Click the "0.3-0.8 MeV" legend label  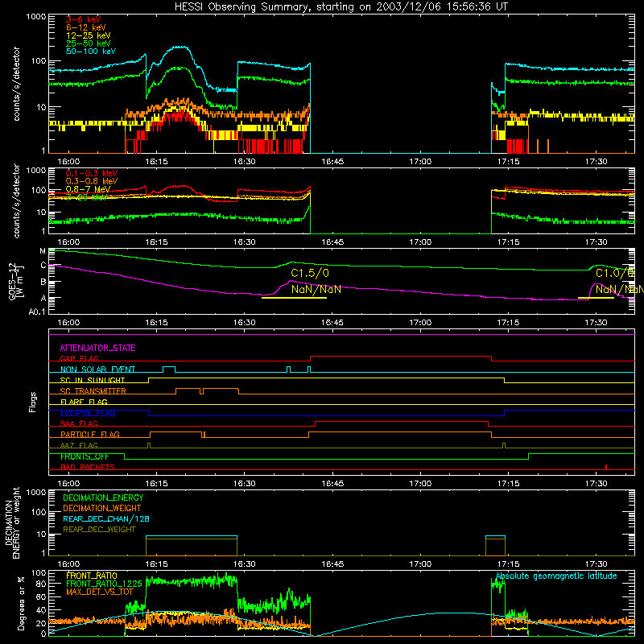pyautogui.click(x=92, y=181)
